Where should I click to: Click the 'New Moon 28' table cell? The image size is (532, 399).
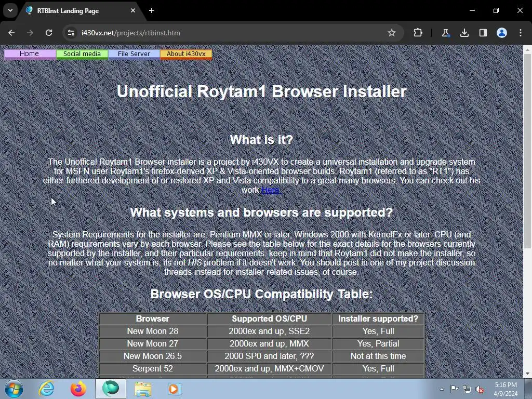pyautogui.click(x=153, y=331)
